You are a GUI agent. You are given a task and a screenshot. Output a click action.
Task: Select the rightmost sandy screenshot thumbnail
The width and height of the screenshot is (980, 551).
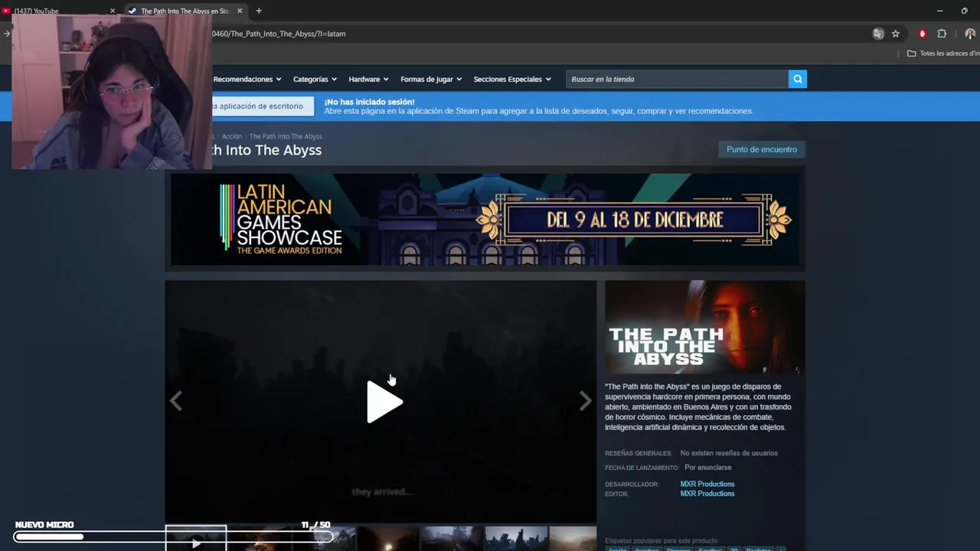click(x=573, y=538)
